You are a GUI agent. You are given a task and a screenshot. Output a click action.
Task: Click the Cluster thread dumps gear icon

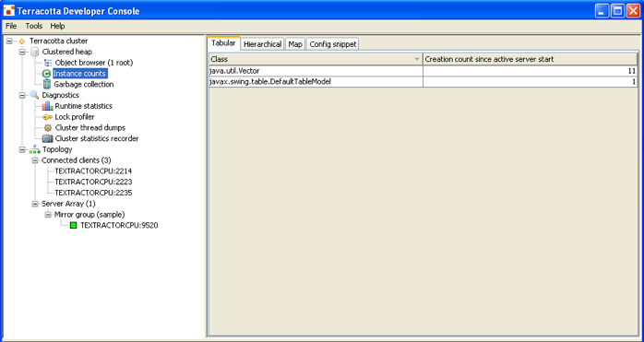[48, 128]
